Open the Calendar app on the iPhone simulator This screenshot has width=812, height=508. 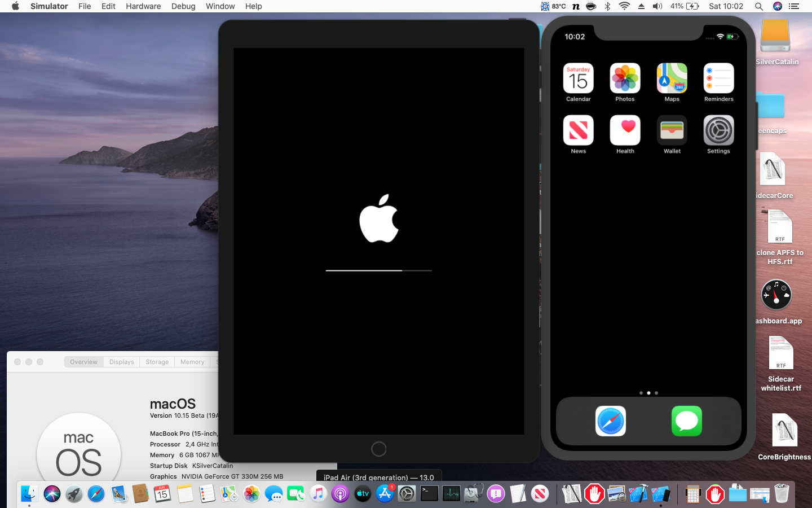tap(578, 78)
